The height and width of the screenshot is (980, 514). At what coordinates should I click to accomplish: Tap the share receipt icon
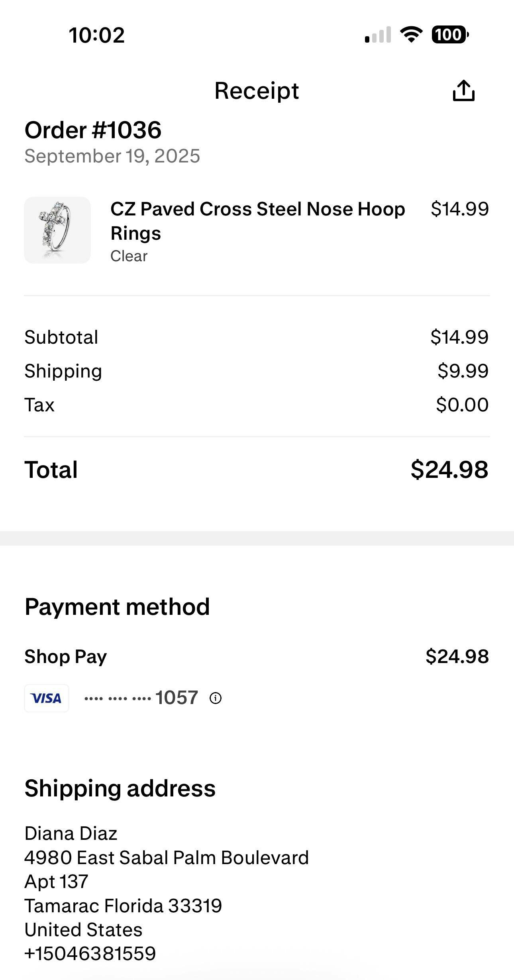463,91
